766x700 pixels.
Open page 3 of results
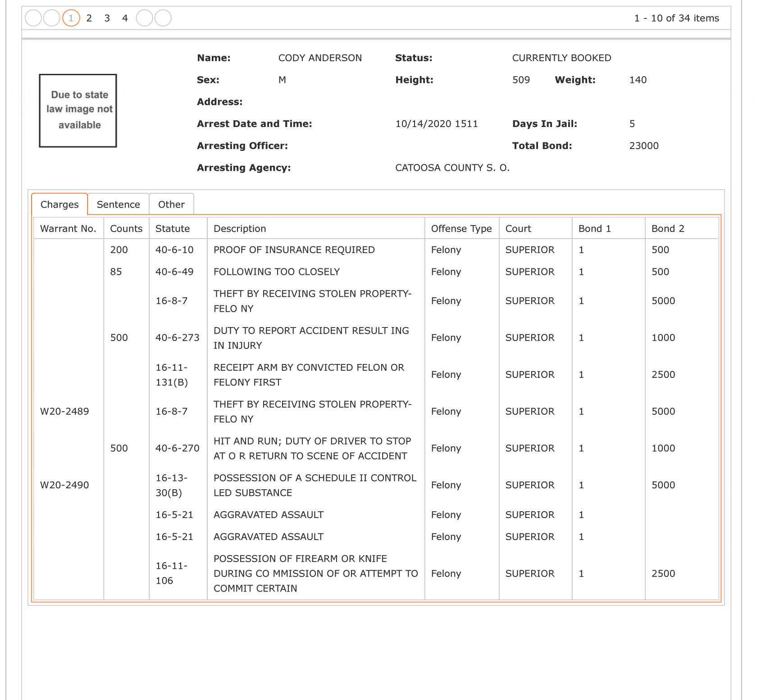tap(107, 18)
